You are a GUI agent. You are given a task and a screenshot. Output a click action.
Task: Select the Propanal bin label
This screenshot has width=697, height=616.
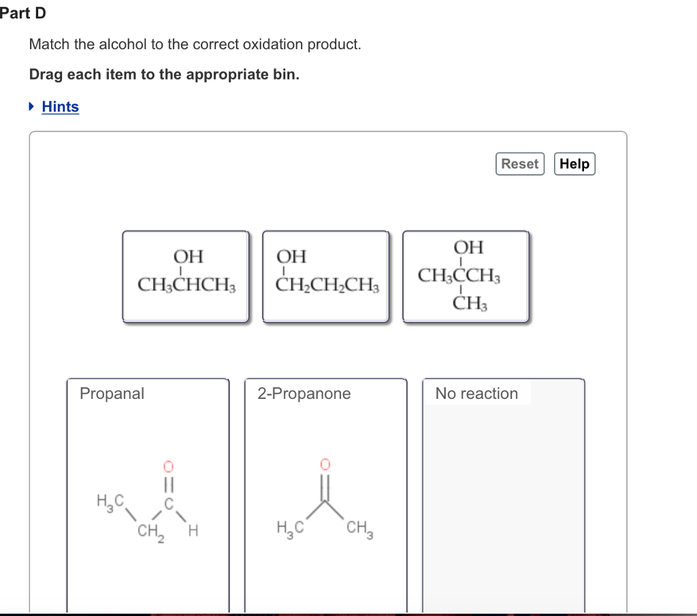pos(110,393)
